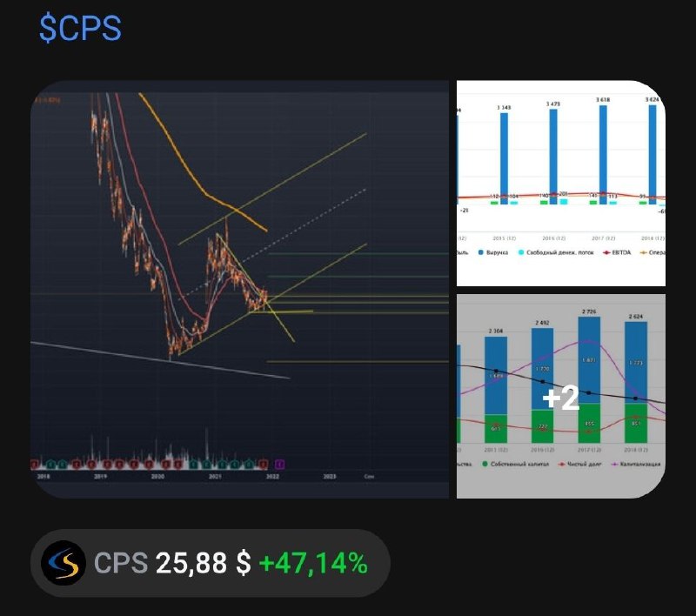Open the revenue bar chart thumbnail
The image size is (696, 616).
point(560,184)
